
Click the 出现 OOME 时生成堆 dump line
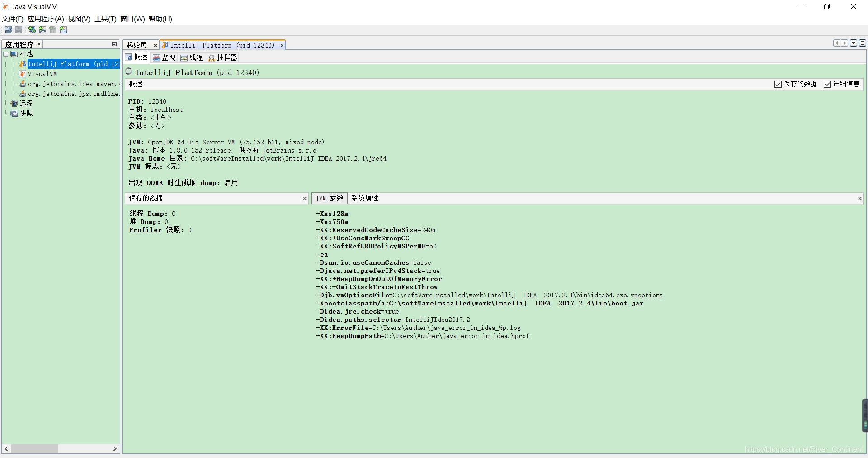pyautogui.click(x=183, y=183)
